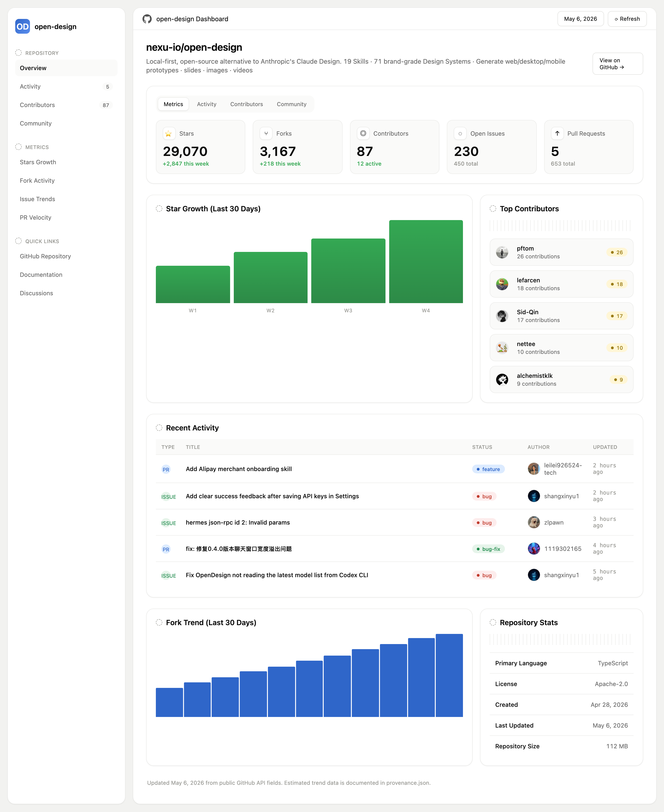664x812 pixels.
Task: Click the bug-fix status tag
Action: (489, 549)
